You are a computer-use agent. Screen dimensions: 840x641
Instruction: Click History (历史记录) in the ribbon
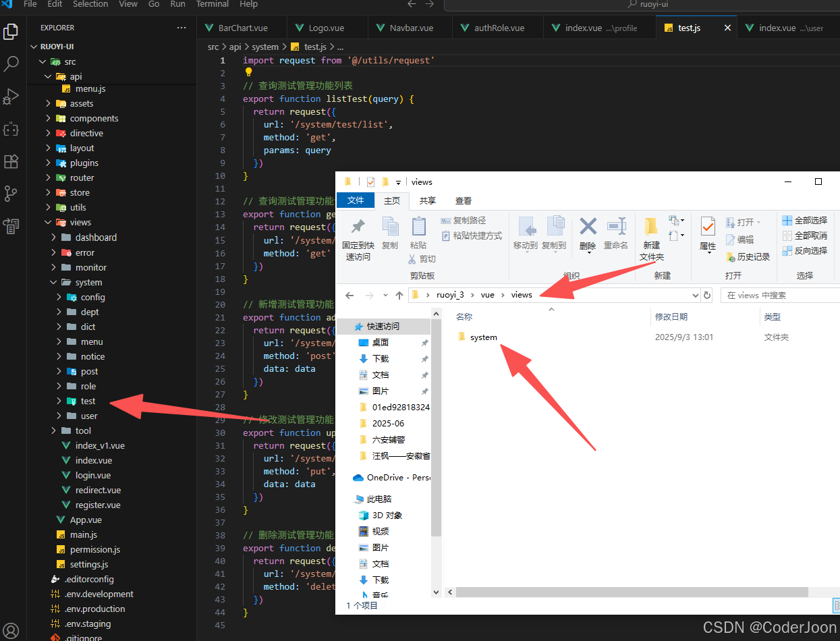[x=748, y=257]
